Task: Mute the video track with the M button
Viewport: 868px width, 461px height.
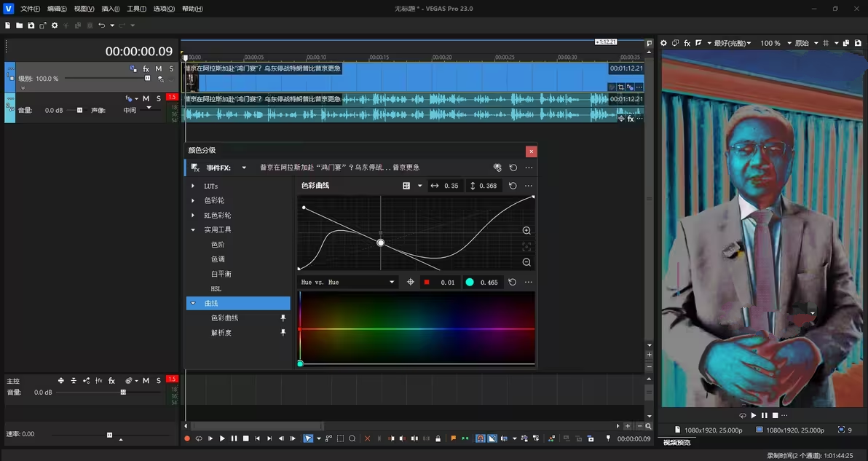Action: click(x=158, y=68)
